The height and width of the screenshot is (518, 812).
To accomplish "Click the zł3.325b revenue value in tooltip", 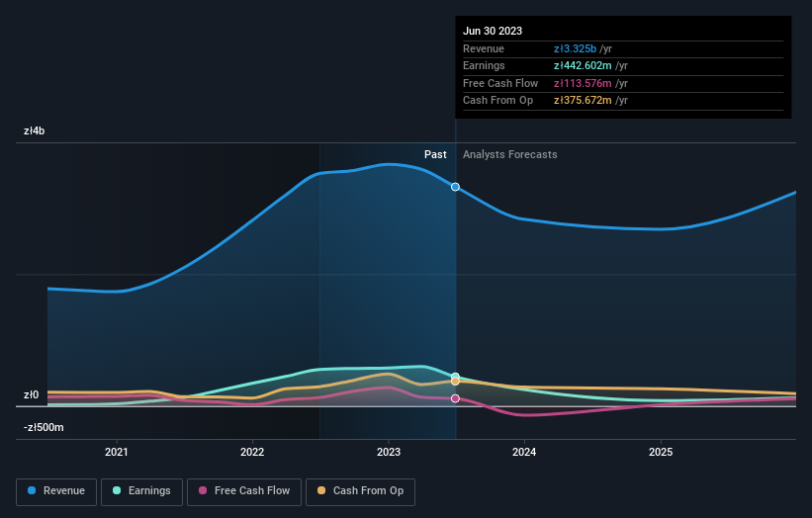I will [575, 48].
